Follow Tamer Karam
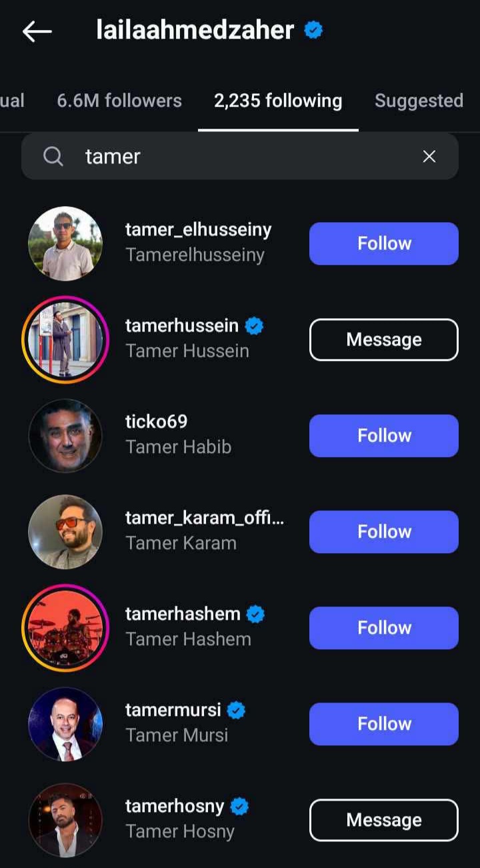The image size is (480, 868). click(383, 532)
